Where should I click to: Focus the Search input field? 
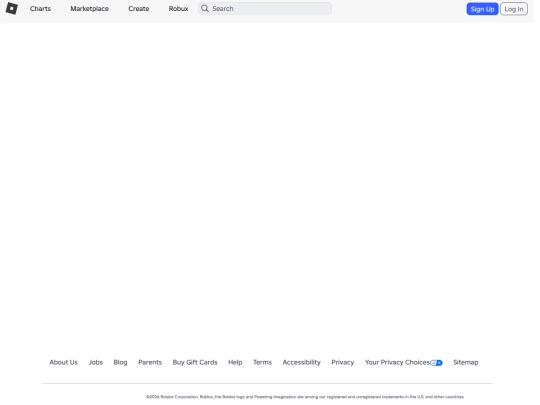(x=265, y=9)
